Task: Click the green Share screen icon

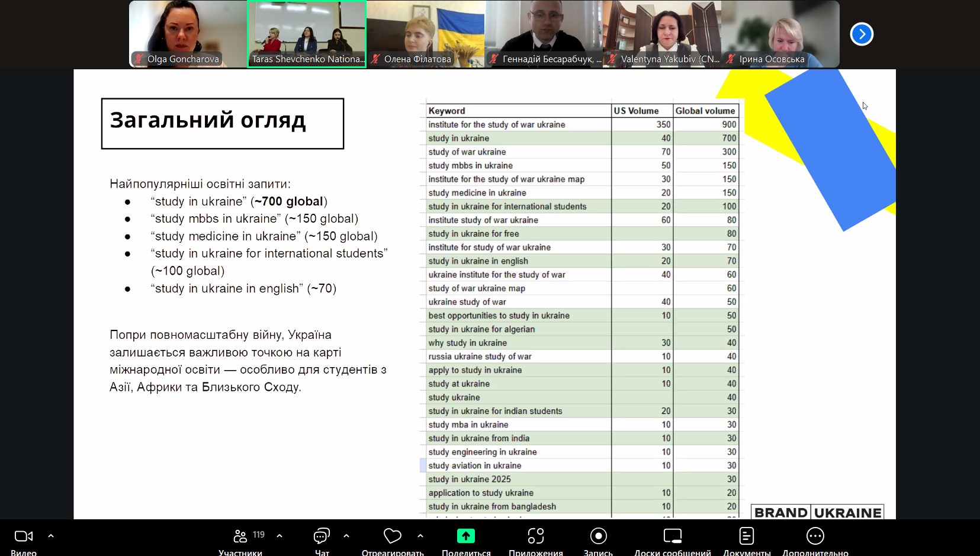Action: (x=466, y=536)
